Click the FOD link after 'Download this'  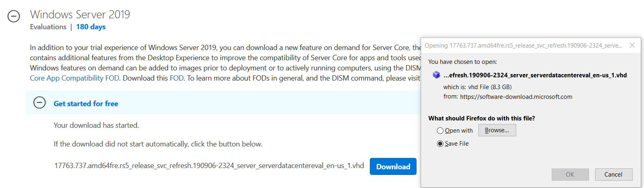coord(177,78)
